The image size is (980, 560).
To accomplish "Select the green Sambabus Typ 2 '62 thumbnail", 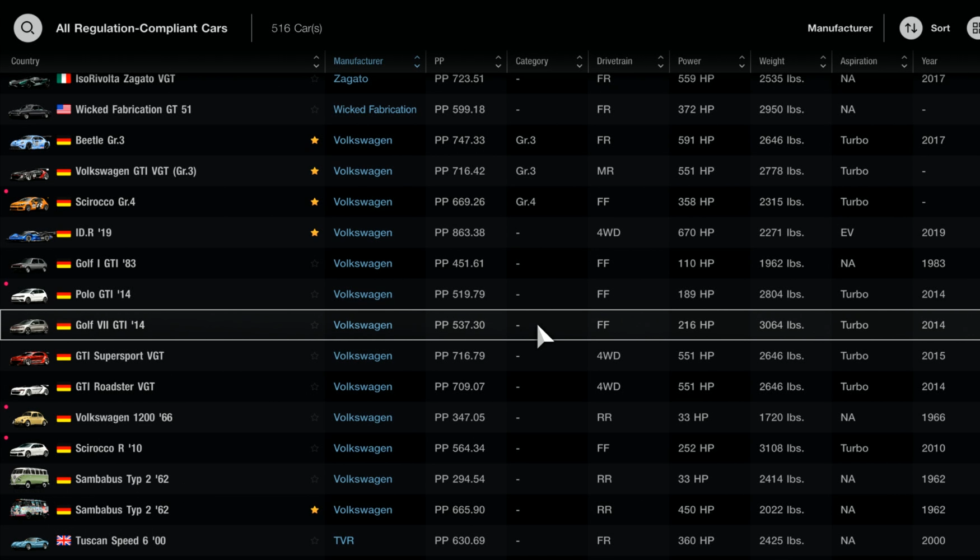I will (30, 478).
